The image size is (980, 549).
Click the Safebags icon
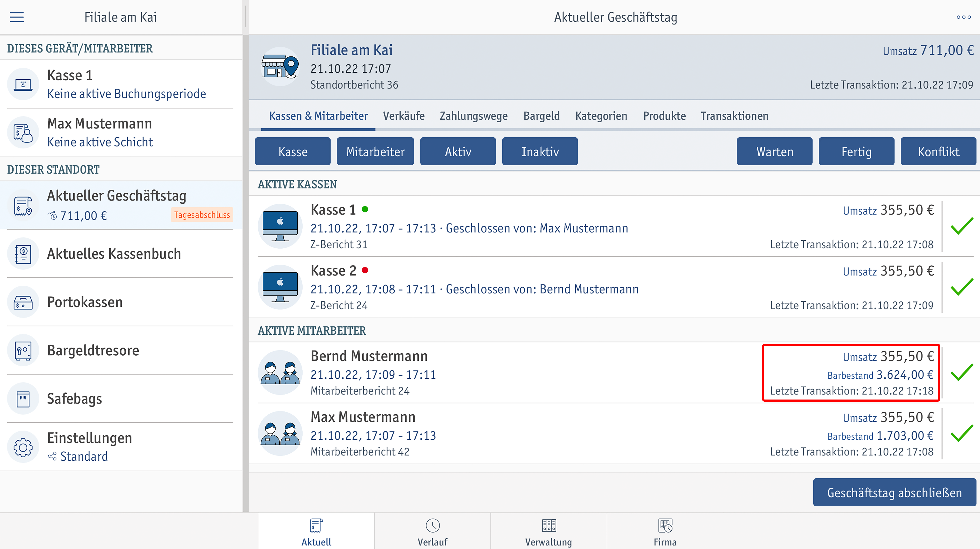(23, 399)
